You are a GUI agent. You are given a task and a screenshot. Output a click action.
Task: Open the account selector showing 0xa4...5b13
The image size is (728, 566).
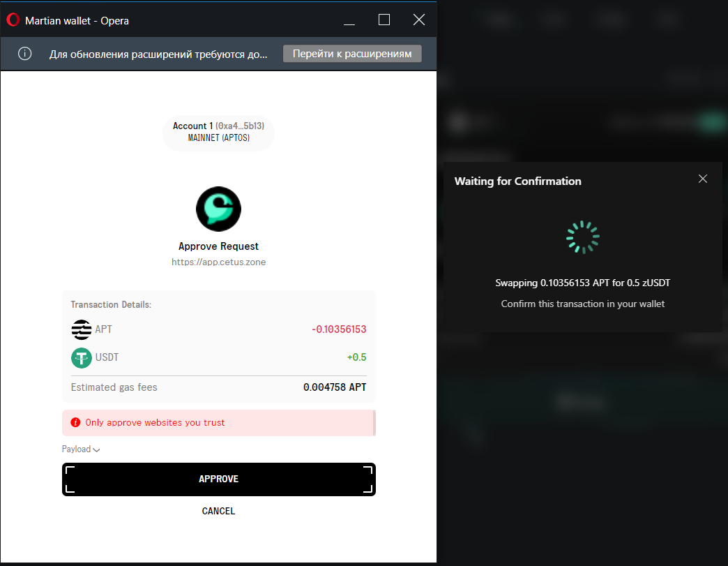[241, 126]
